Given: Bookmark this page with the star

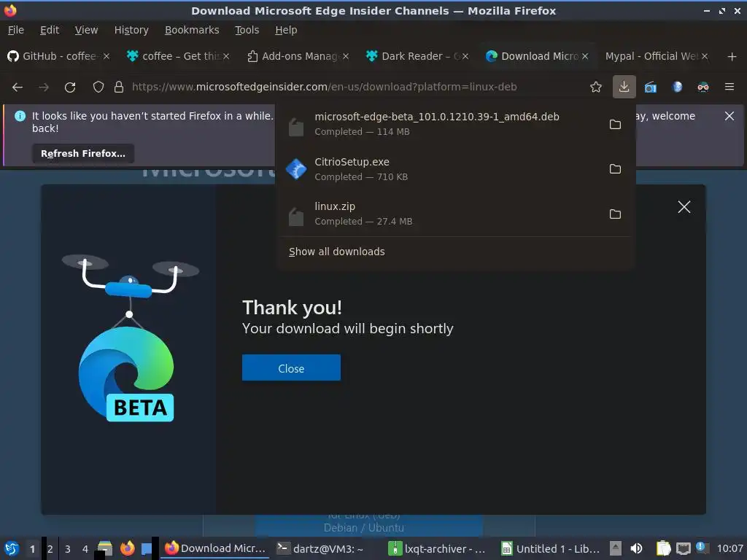Looking at the screenshot, I should [x=595, y=87].
